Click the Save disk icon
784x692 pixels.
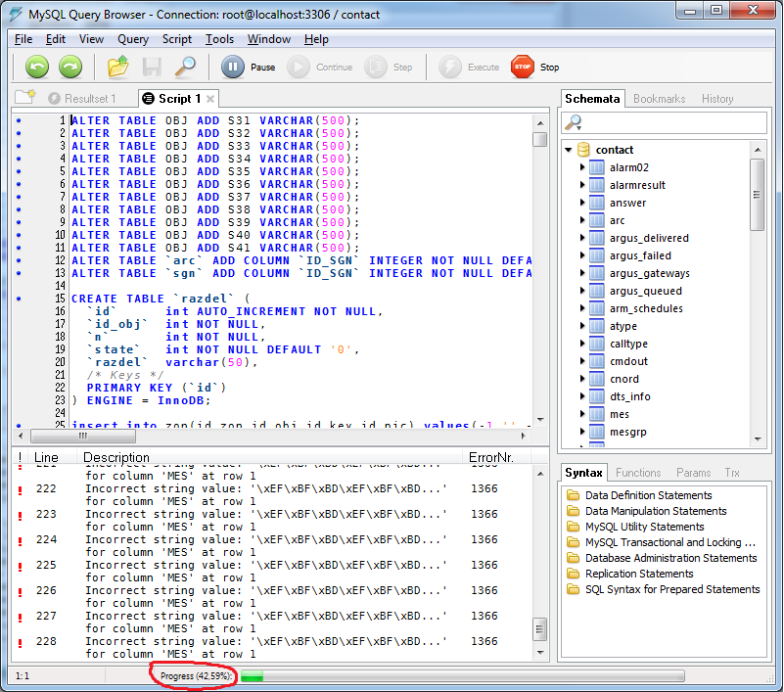tap(152, 67)
